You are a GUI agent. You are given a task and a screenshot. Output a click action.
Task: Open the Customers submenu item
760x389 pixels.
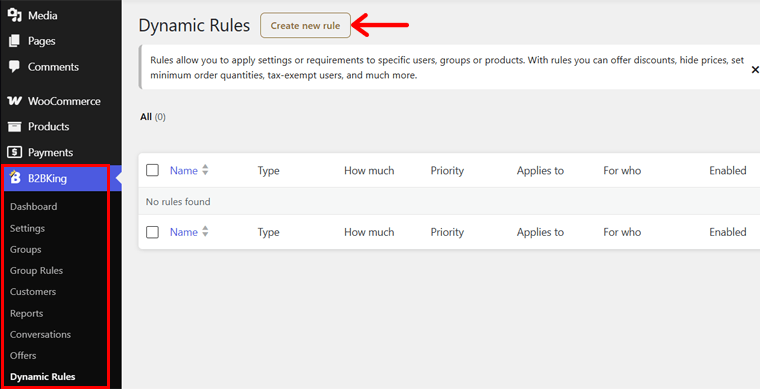click(x=33, y=292)
